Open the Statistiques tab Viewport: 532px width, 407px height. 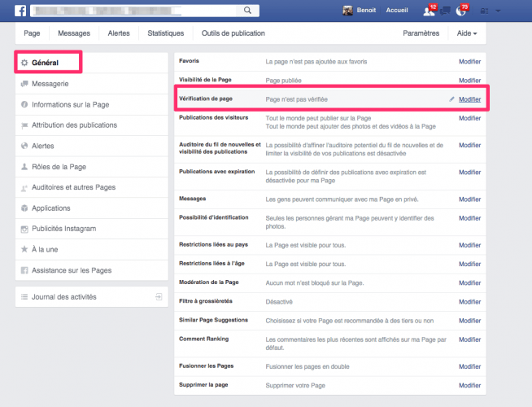[x=166, y=33]
